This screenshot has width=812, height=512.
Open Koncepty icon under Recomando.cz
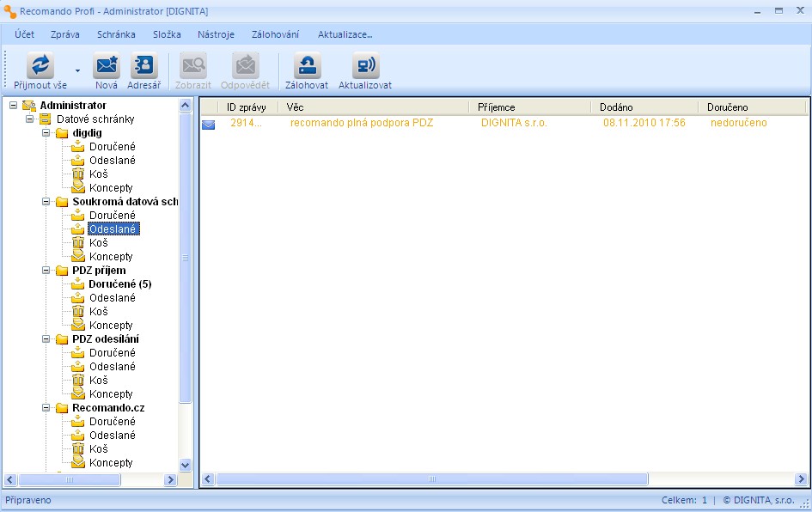pyautogui.click(x=77, y=463)
